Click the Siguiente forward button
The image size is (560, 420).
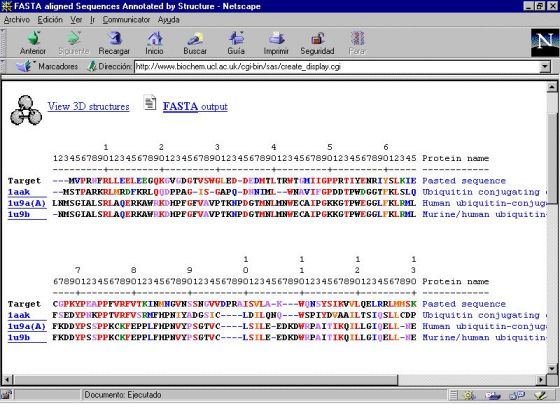[74, 43]
